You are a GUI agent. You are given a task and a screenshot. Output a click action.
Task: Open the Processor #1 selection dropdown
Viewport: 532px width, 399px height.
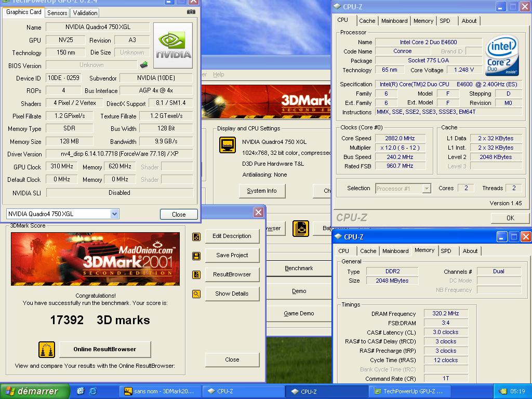click(x=427, y=188)
